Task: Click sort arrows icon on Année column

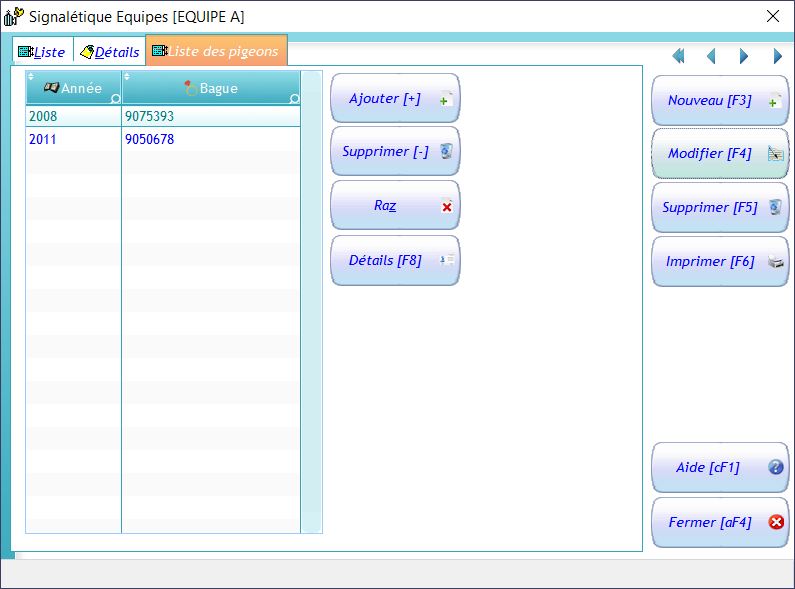Action: 31,77
